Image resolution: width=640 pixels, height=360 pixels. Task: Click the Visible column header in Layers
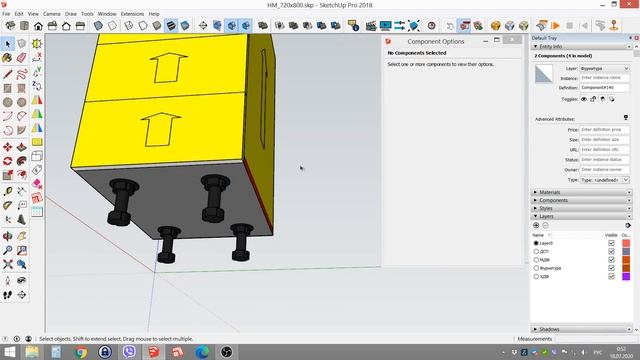pos(611,236)
